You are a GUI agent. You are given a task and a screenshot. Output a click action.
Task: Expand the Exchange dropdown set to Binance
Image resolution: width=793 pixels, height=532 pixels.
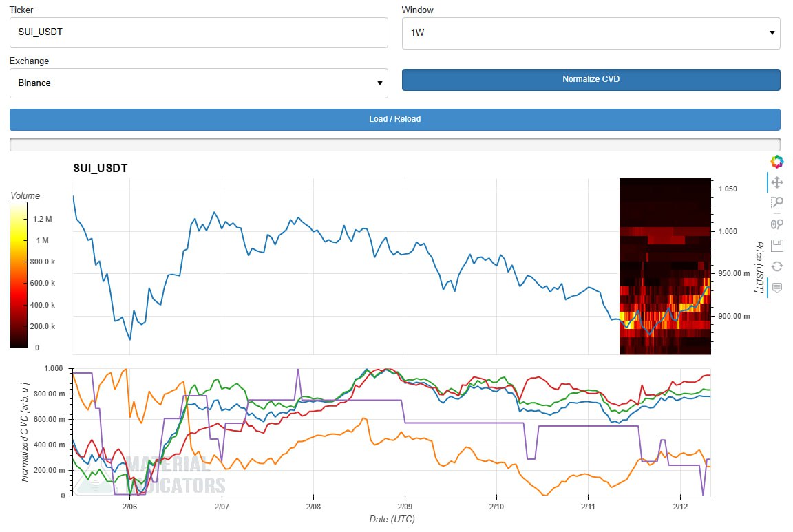click(x=198, y=83)
